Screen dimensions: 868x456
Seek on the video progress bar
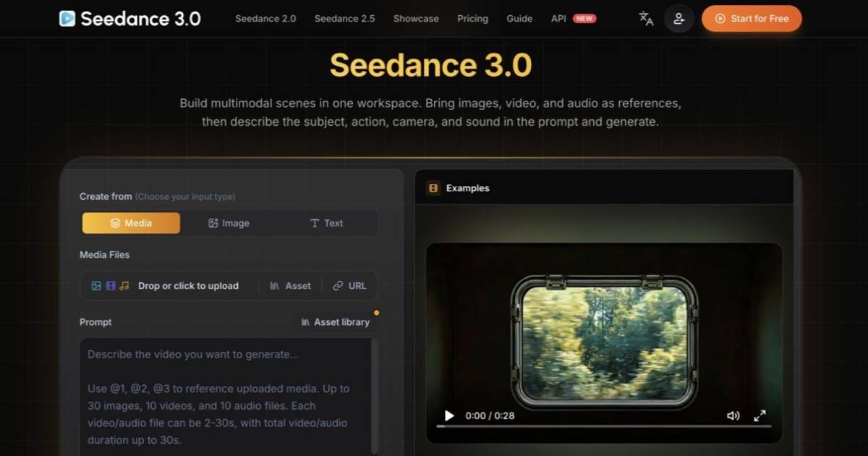[x=604, y=426]
